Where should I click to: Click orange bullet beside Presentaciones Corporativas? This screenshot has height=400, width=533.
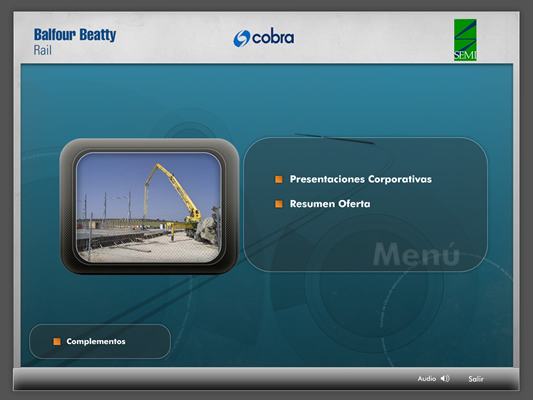point(279,179)
